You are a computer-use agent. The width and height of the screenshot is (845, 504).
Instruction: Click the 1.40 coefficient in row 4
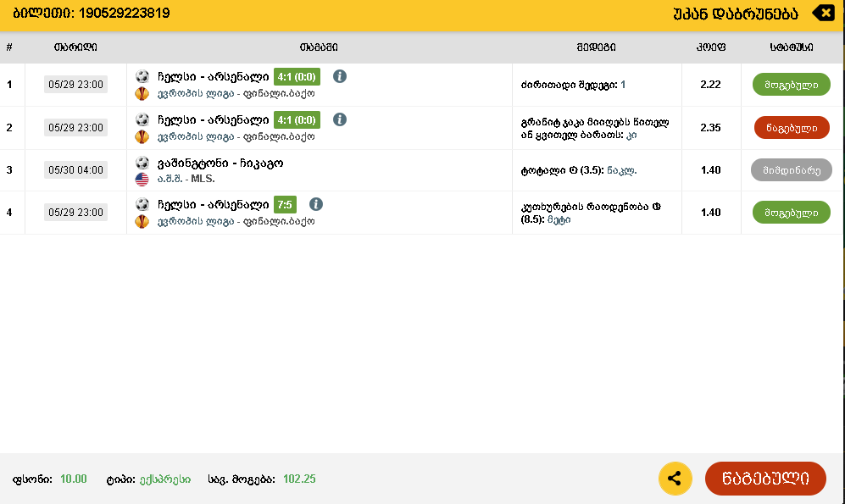pyautogui.click(x=710, y=212)
